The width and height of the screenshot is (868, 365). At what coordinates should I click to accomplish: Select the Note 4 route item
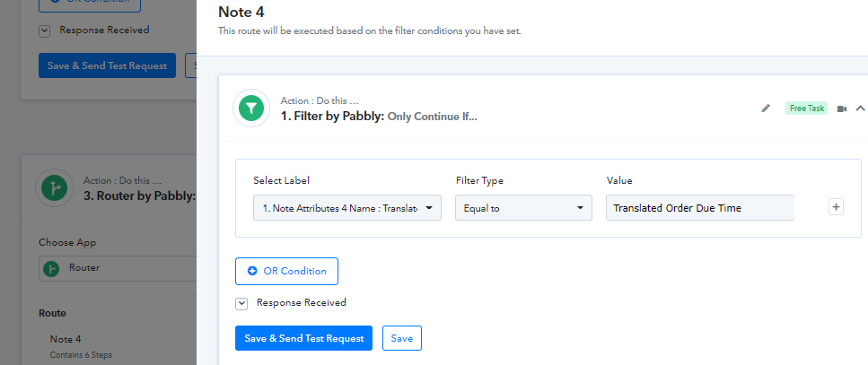pyautogui.click(x=66, y=339)
